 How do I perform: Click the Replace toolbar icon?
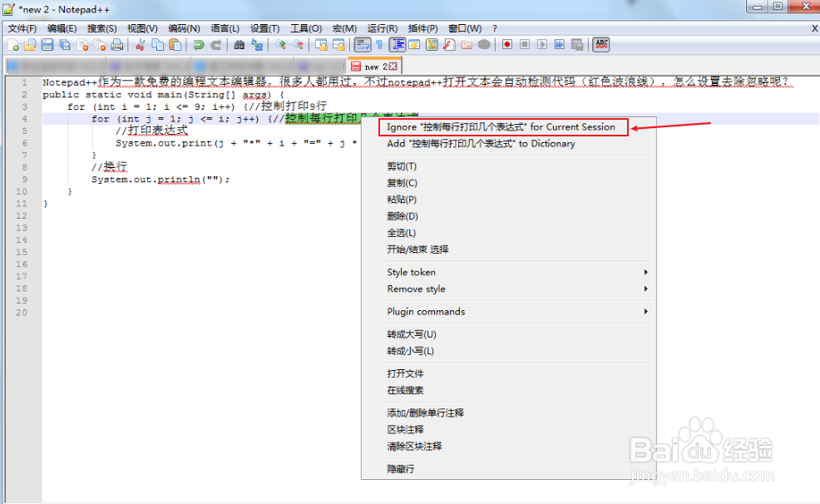pyautogui.click(x=257, y=45)
